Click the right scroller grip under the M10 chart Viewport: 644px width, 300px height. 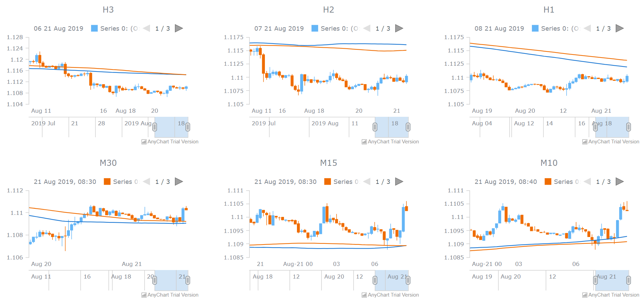629,280
